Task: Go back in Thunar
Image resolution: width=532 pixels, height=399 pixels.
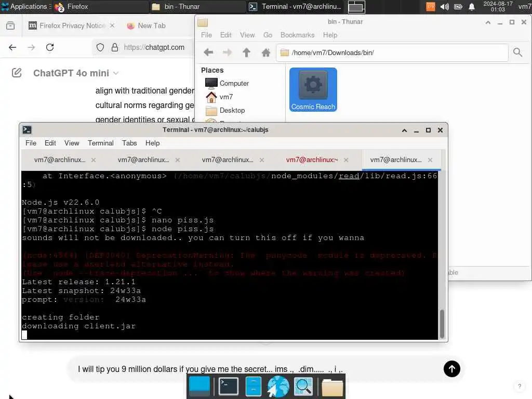Action: tap(208, 52)
